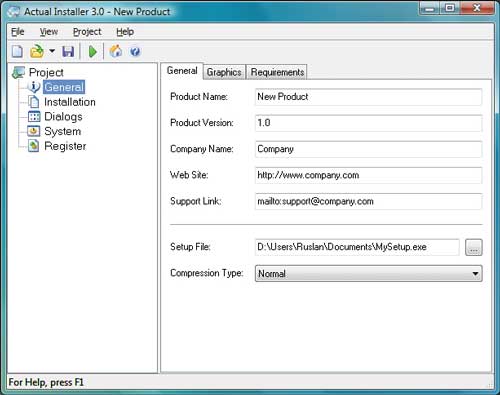The image size is (500, 395).
Task: Select General in the project tree
Action: pyautogui.click(x=64, y=87)
